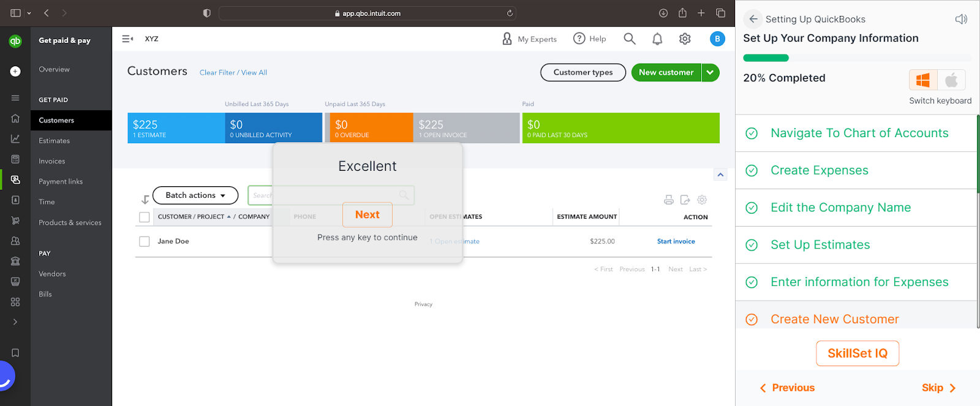Open the Navigate To Chart of Accounts lesson
980x406 pixels.
click(x=856, y=133)
